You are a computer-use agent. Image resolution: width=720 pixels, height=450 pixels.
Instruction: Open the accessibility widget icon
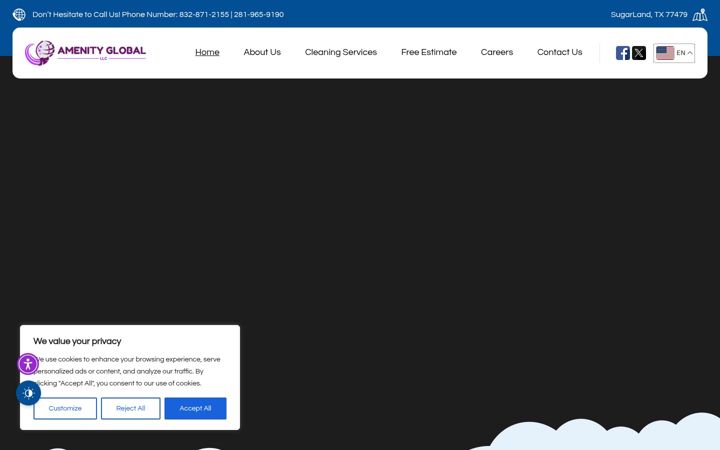pos(28,364)
